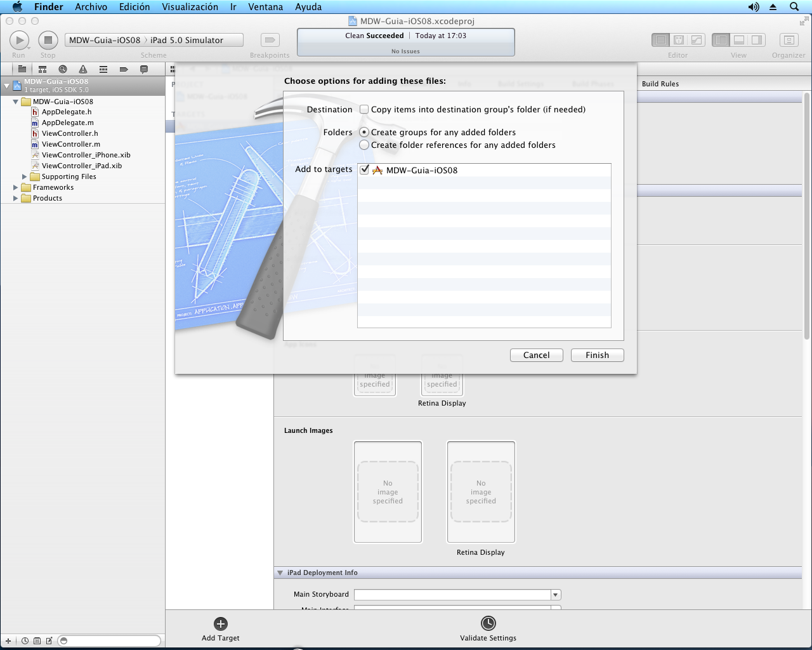The width and height of the screenshot is (812, 650).
Task: Collapse the MDW-Guia-iOS08 project root
Action: [7, 85]
